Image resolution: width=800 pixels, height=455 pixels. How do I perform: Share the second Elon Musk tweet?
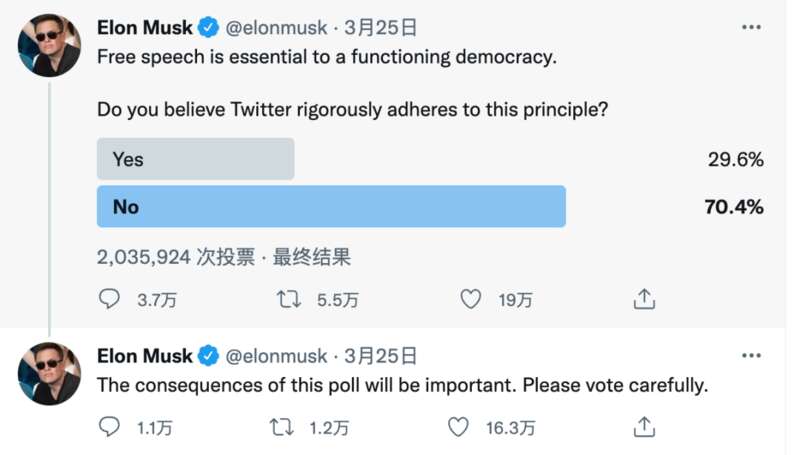[644, 427]
